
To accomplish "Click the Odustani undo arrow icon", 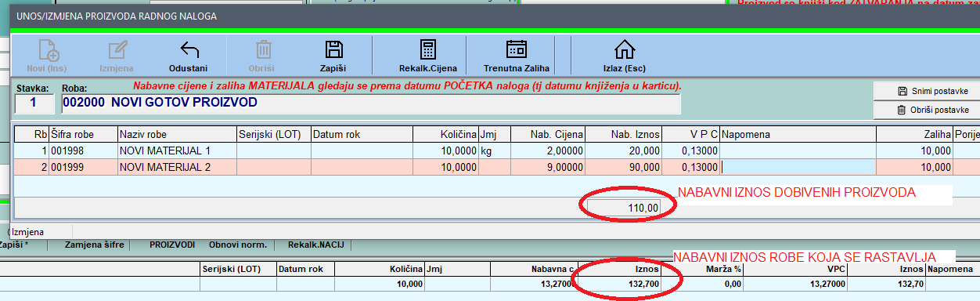I will click(189, 50).
